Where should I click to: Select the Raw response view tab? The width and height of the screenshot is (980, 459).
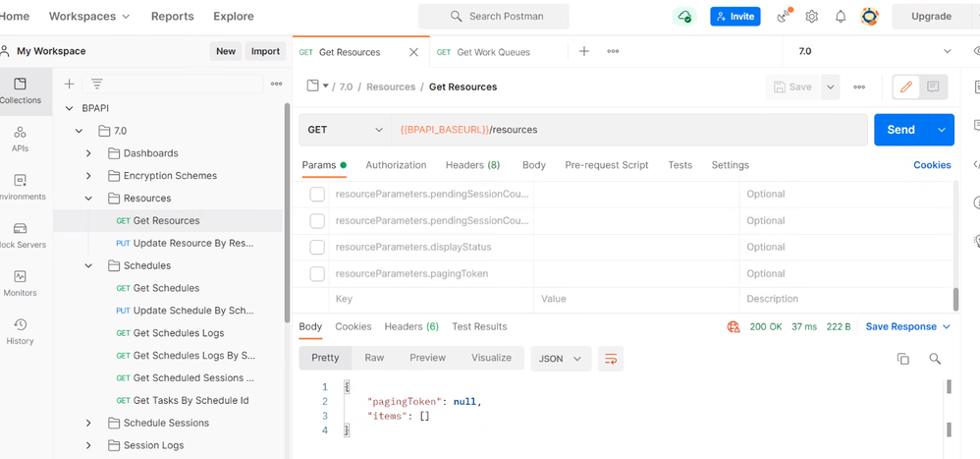coord(374,358)
